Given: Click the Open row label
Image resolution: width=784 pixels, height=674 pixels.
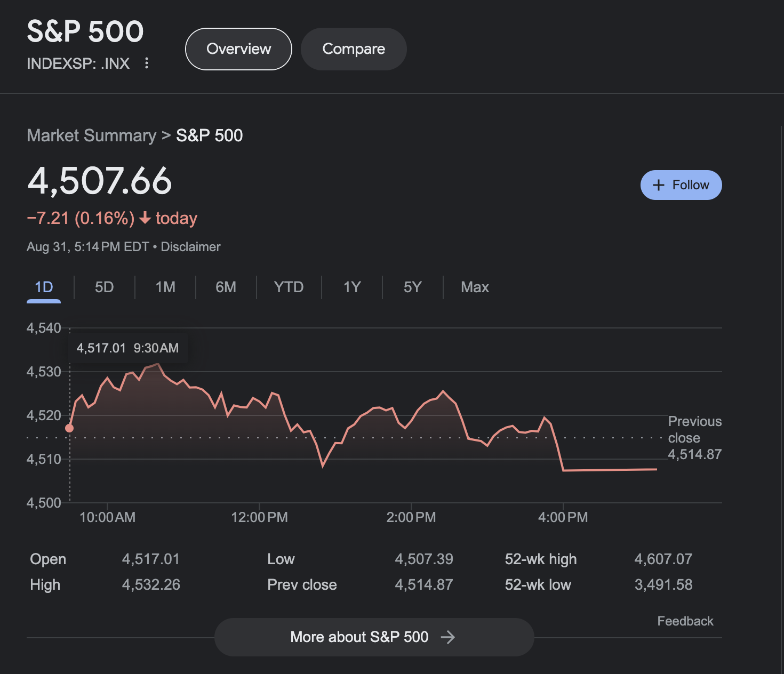Looking at the screenshot, I should [x=48, y=559].
